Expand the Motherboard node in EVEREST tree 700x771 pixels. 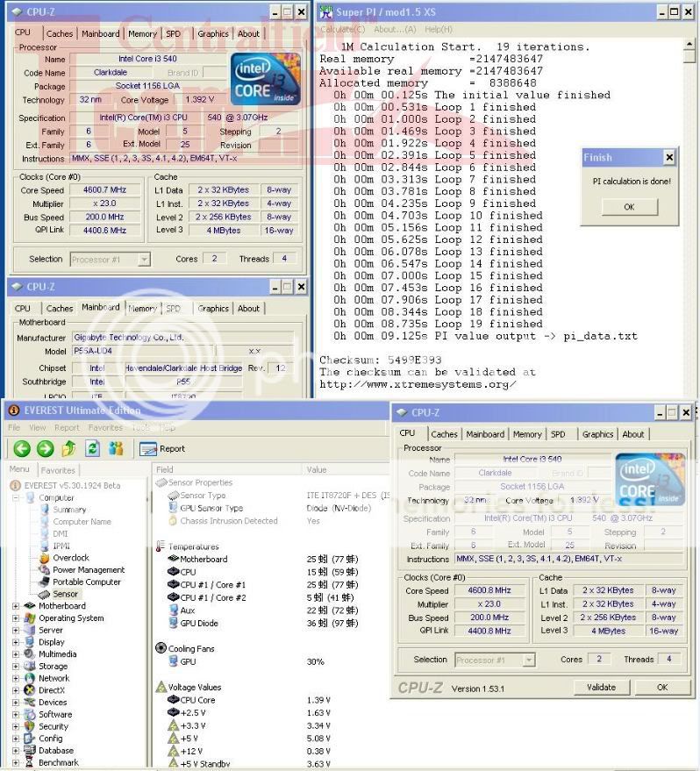(16, 606)
